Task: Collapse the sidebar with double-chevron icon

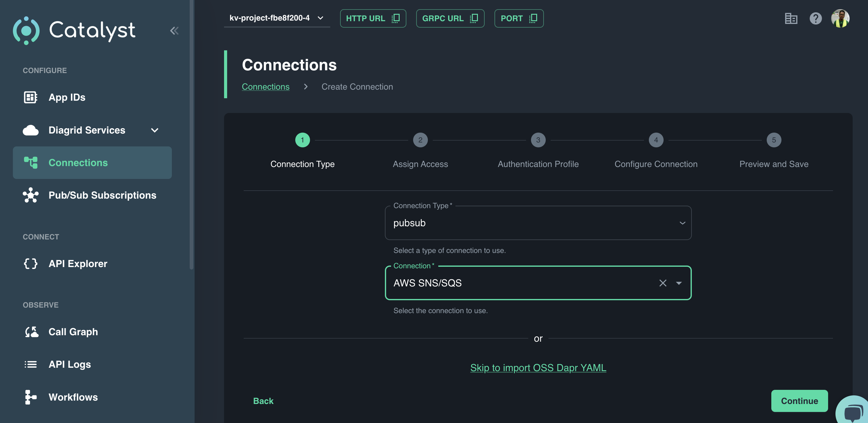Action: [x=174, y=31]
